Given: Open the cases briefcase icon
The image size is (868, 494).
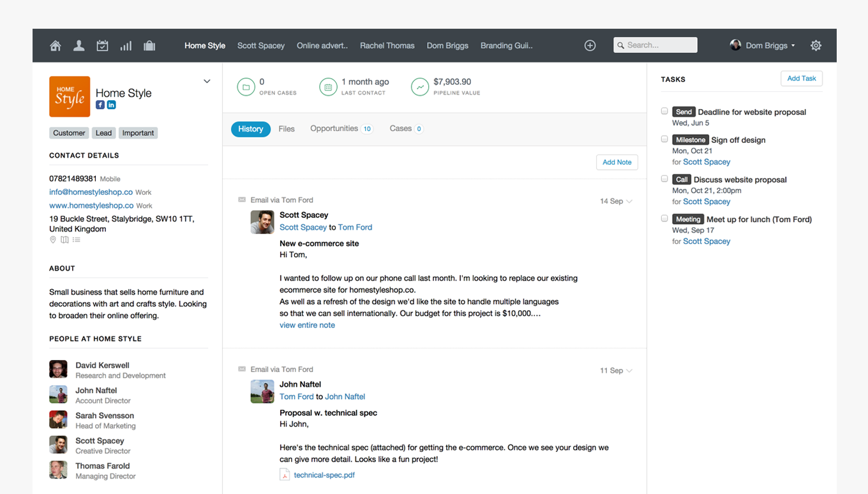Looking at the screenshot, I should pyautogui.click(x=149, y=45).
